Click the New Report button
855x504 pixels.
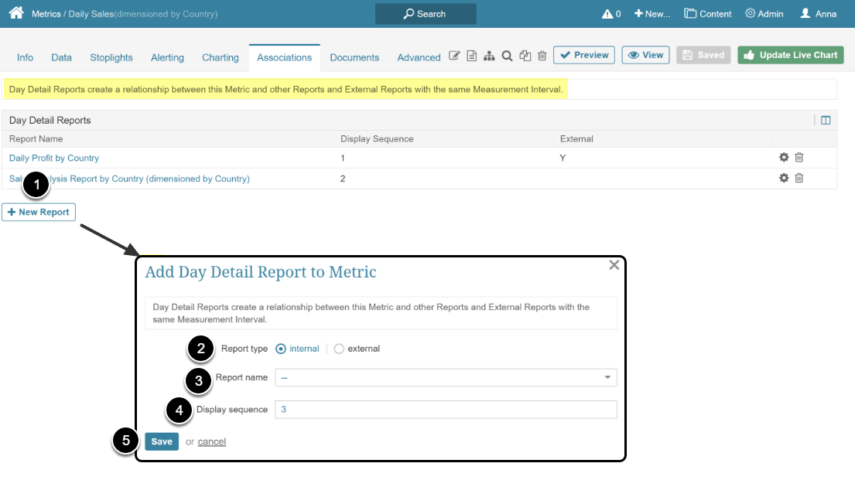point(39,212)
